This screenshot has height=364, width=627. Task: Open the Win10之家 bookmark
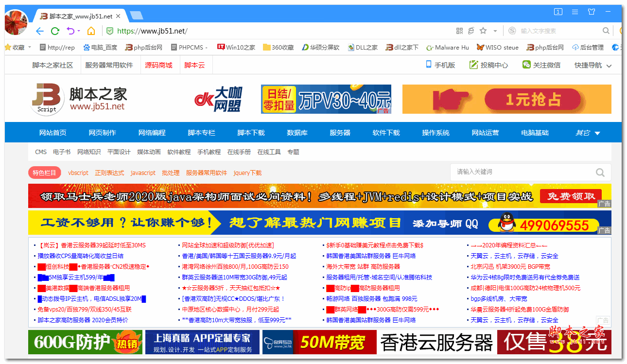click(x=236, y=47)
